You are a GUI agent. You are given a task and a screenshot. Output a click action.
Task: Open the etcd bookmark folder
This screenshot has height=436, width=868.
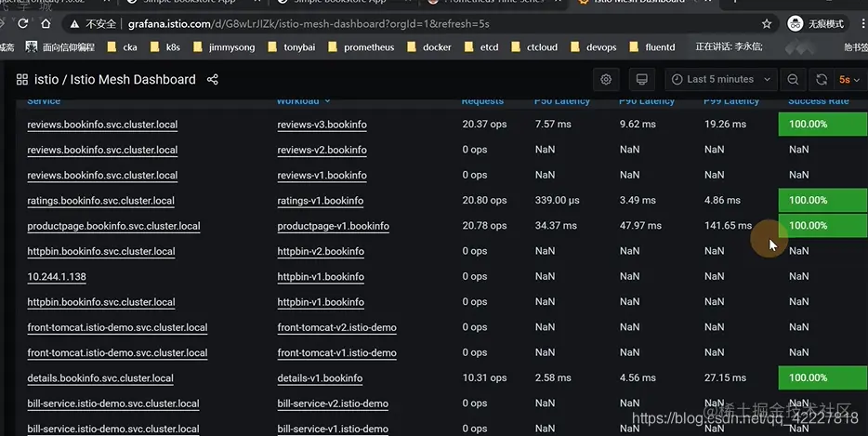pyautogui.click(x=481, y=47)
